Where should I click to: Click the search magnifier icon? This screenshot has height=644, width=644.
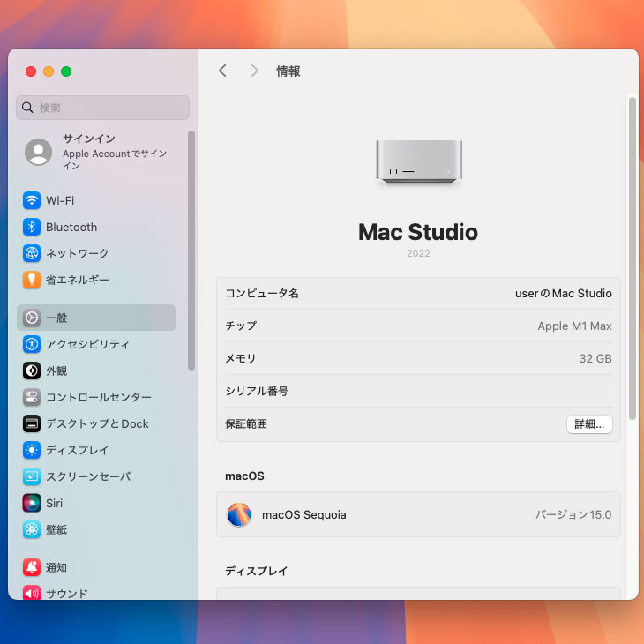coord(27,108)
